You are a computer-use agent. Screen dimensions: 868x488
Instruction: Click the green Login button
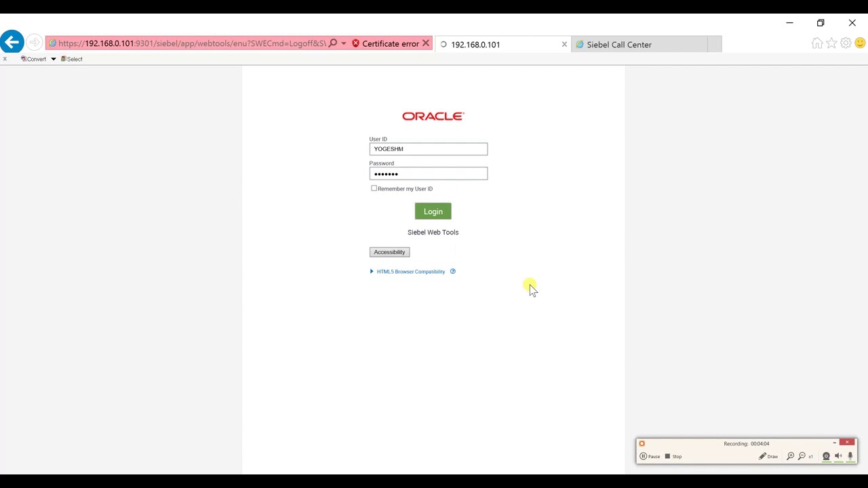point(433,211)
